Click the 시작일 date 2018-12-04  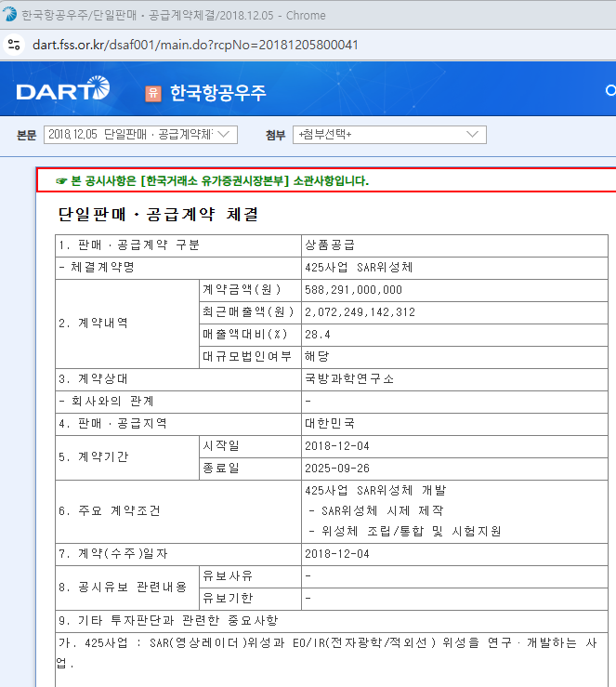[337, 446]
